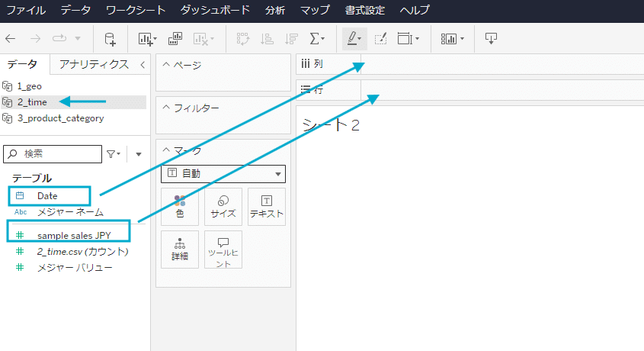Open the マップ menu

point(315,10)
